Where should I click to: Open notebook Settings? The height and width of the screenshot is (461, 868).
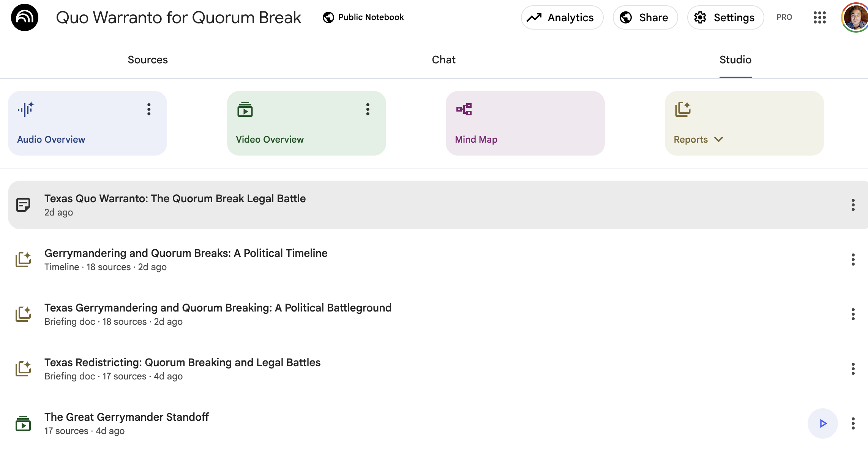click(x=725, y=17)
